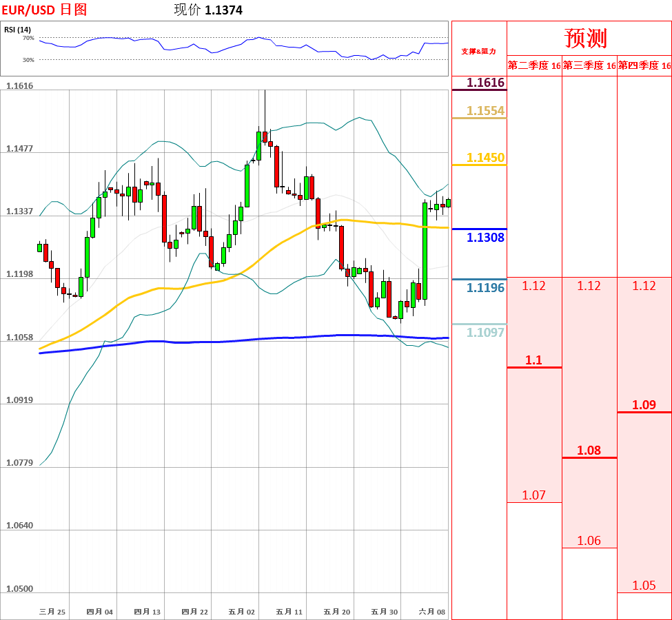Click the 1.12 value in 第二季度 column
672x620 pixels.
point(533,286)
